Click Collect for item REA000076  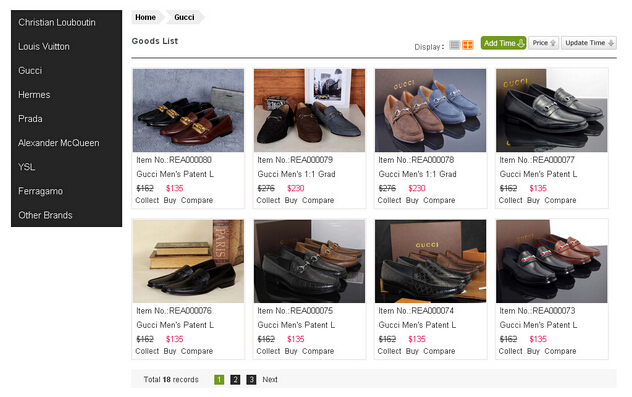pyautogui.click(x=147, y=351)
